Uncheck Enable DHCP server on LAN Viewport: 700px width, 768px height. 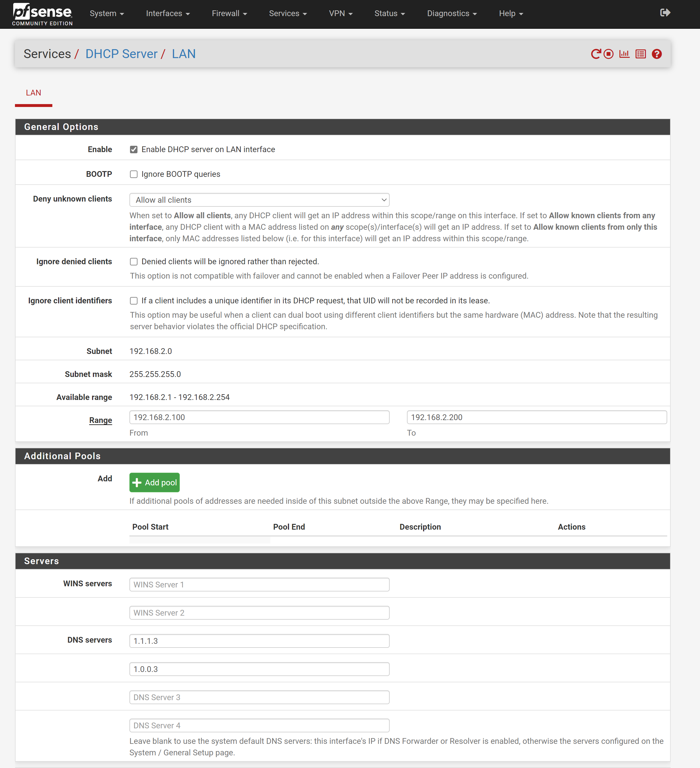(134, 149)
